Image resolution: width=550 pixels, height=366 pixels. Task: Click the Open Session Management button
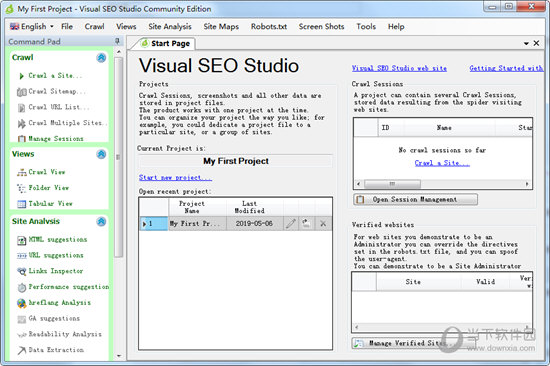point(415,199)
